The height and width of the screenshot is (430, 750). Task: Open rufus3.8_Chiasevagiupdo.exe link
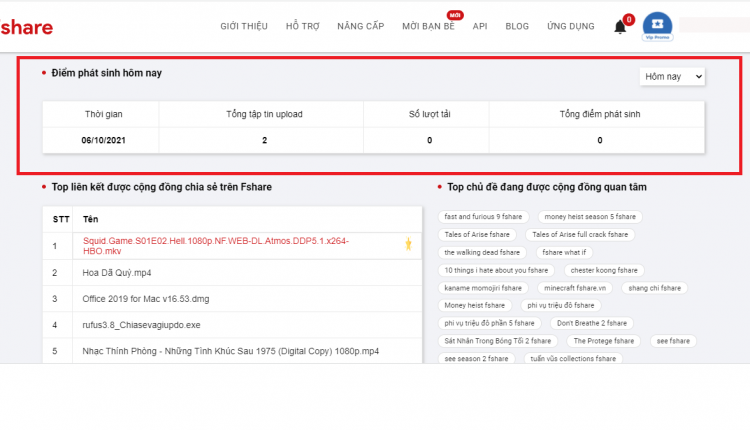coord(141,325)
